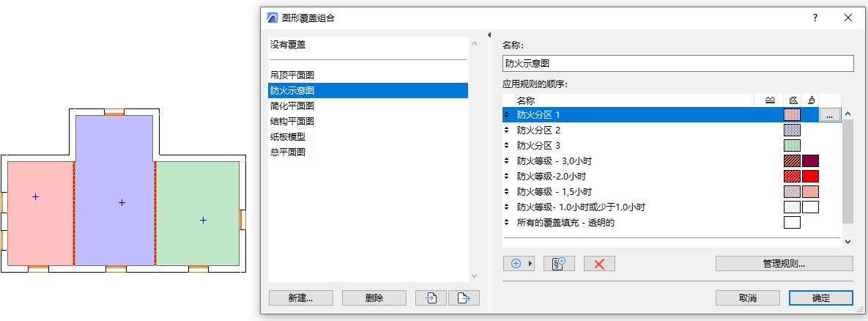This screenshot has height=321, width=868.
Task: Click dark red surface swatch of 防火等级 - 3,0小时
Action: coord(810,161)
